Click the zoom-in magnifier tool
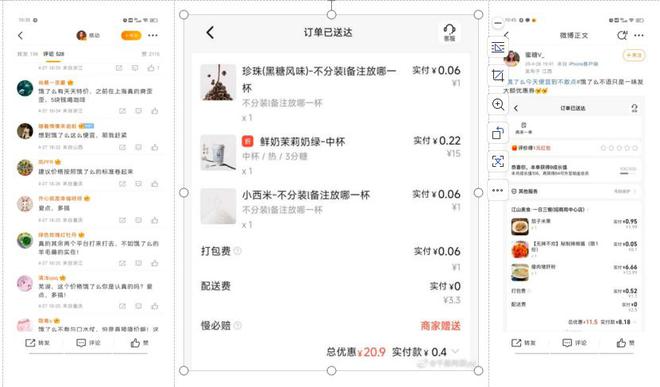 point(498,104)
